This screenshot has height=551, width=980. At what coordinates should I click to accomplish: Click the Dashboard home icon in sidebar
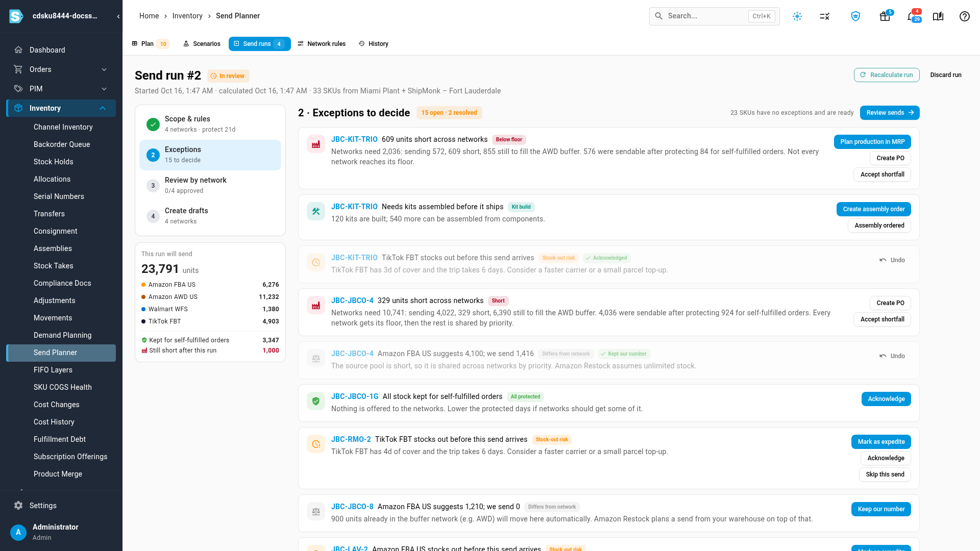click(x=18, y=50)
